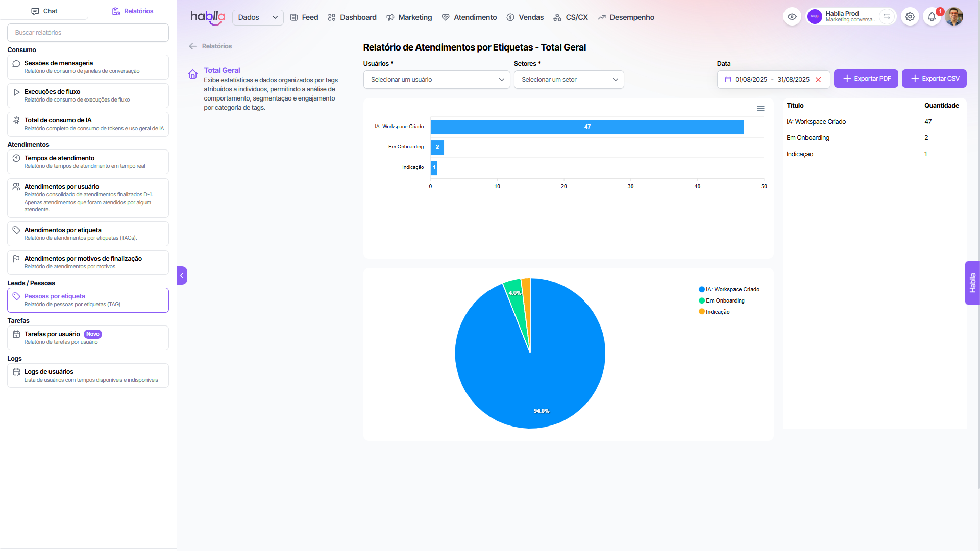Click the orange Indicação legend color dot
980x551 pixels.
click(x=702, y=312)
